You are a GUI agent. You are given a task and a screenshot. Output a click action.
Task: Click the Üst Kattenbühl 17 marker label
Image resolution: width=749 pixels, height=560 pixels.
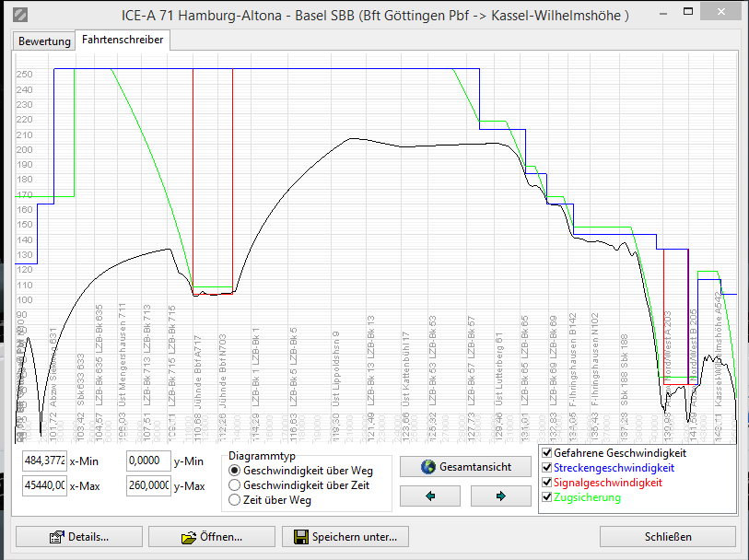(406, 369)
